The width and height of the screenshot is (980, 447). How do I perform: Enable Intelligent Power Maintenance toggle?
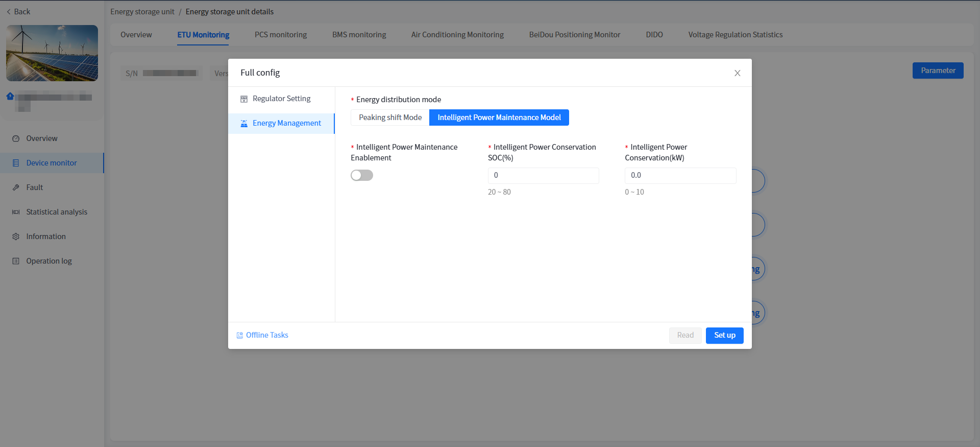point(362,175)
